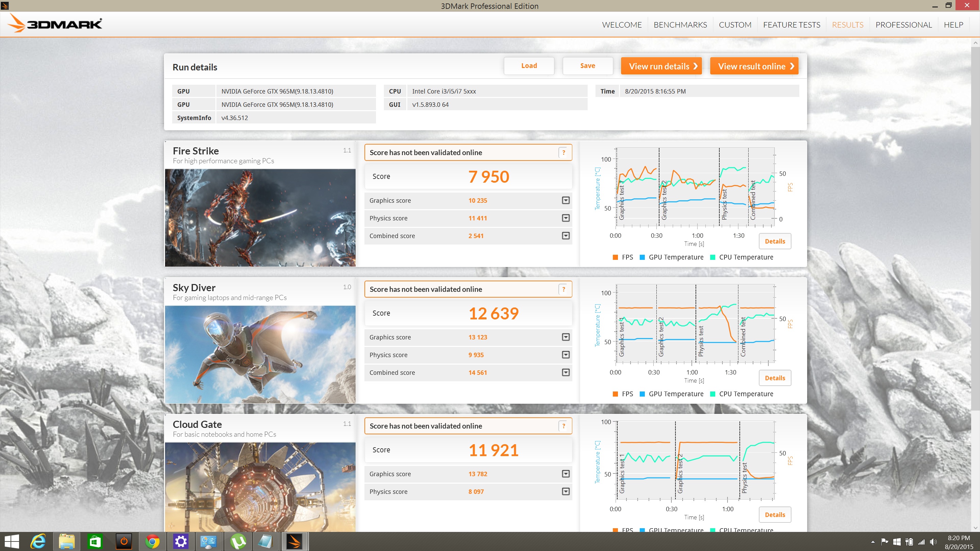Viewport: 980px width, 551px height.
Task: Show hidden tray icons arrow
Action: (x=873, y=542)
